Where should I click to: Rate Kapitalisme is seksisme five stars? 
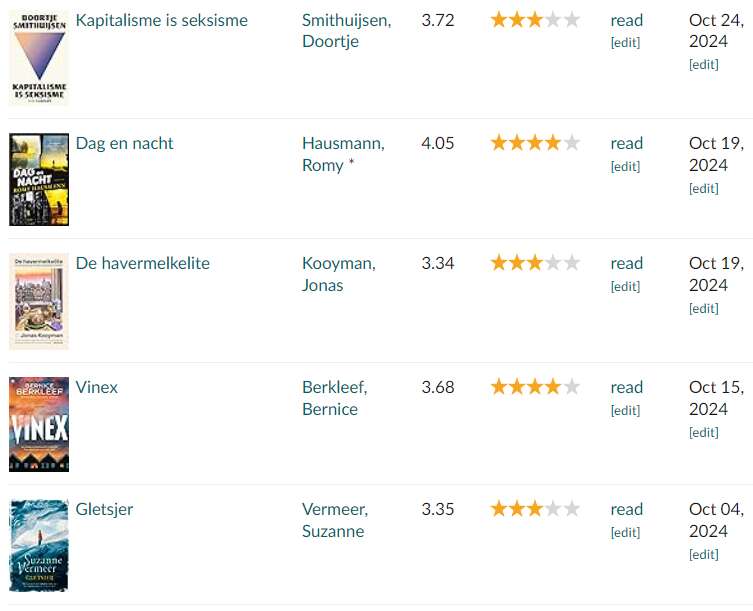(571, 20)
